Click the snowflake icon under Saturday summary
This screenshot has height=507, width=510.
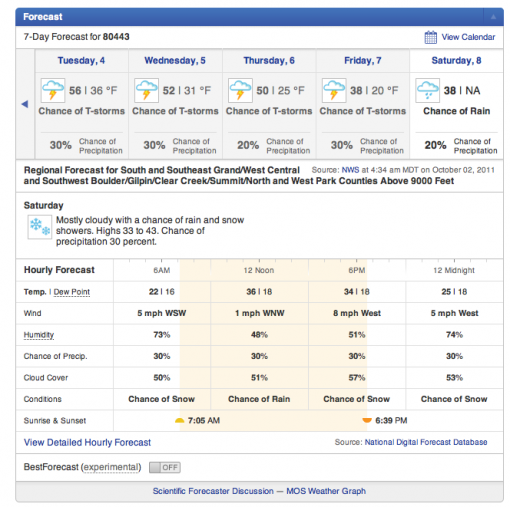pos(40,227)
